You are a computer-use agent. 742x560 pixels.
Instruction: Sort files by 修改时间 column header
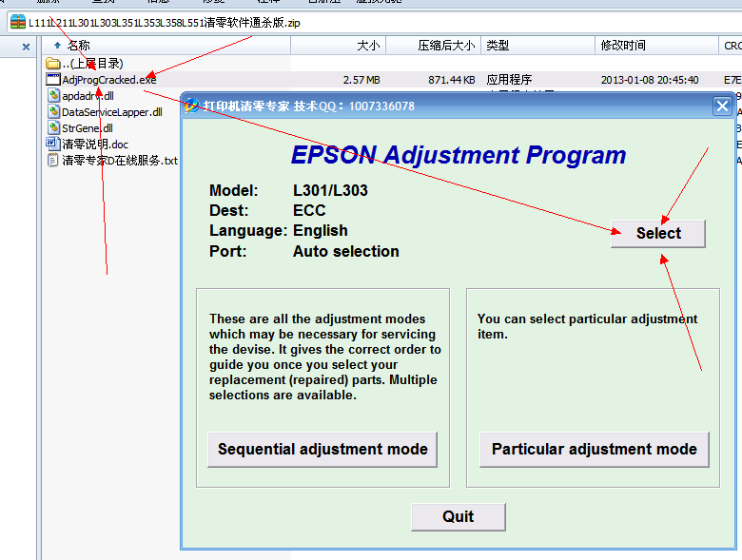coord(623,46)
